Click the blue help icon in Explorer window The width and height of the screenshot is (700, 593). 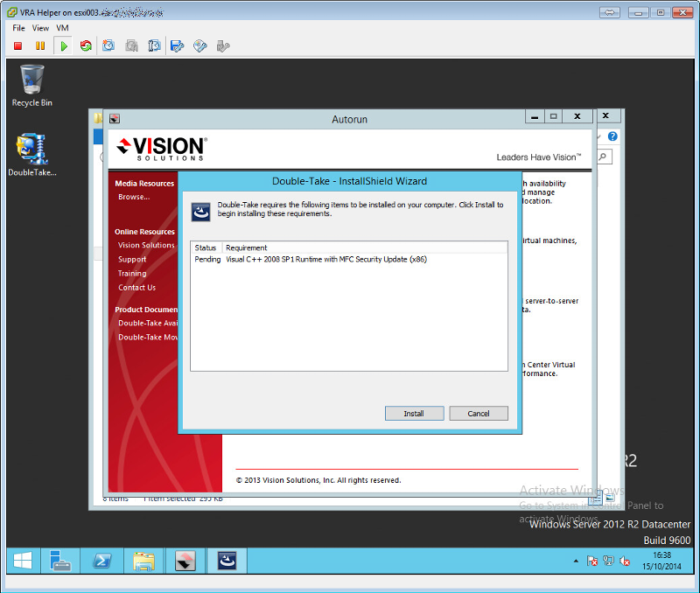pyautogui.click(x=612, y=136)
